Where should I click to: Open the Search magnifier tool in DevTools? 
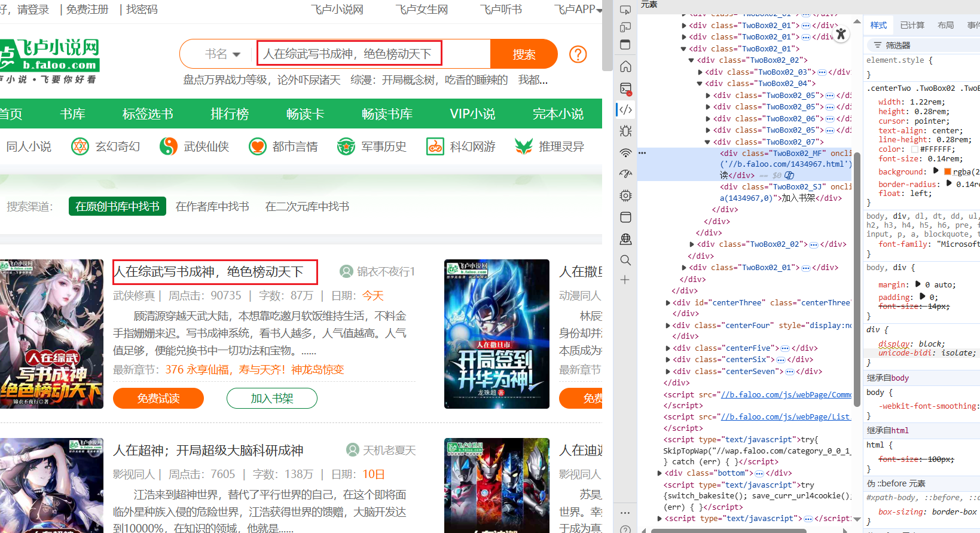pos(625,260)
